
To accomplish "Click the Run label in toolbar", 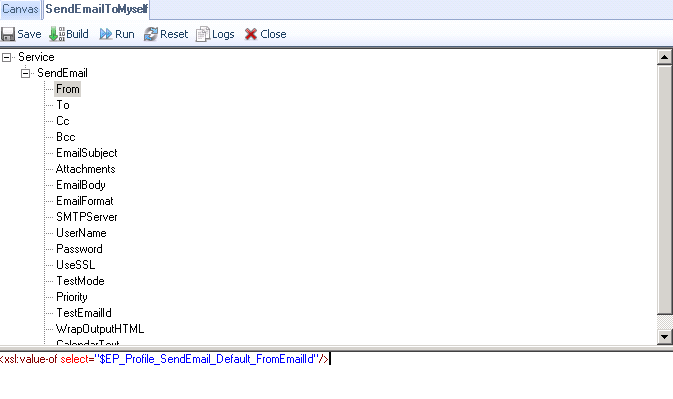I will pos(124,34).
